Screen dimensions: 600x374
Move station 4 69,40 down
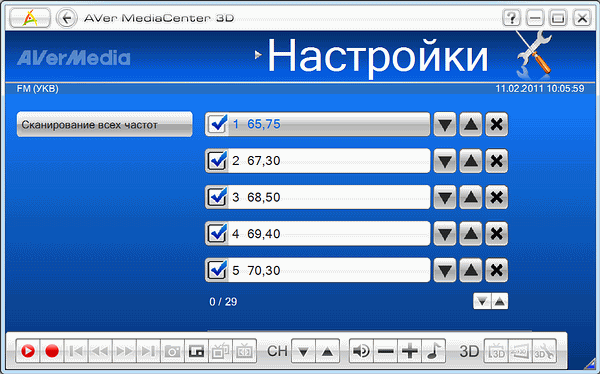click(445, 234)
